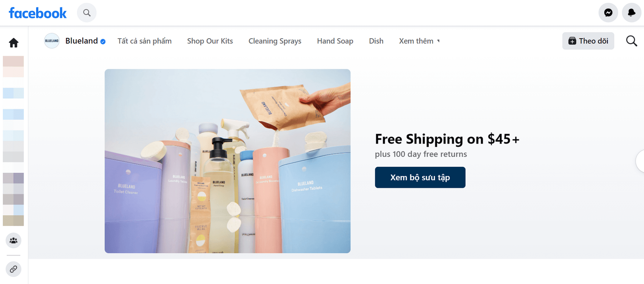Click the Blueland logo avatar
The image size is (644, 284).
coord(52,41)
